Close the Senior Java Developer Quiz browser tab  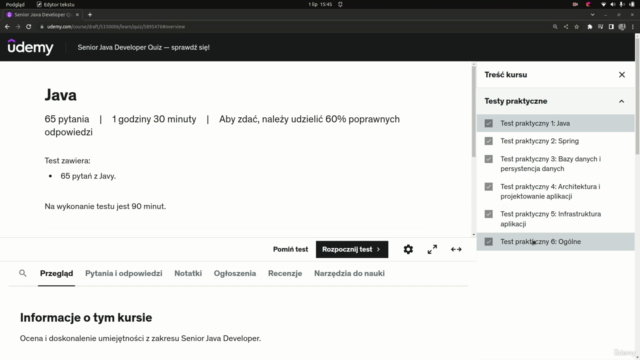pyautogui.click(x=77, y=15)
